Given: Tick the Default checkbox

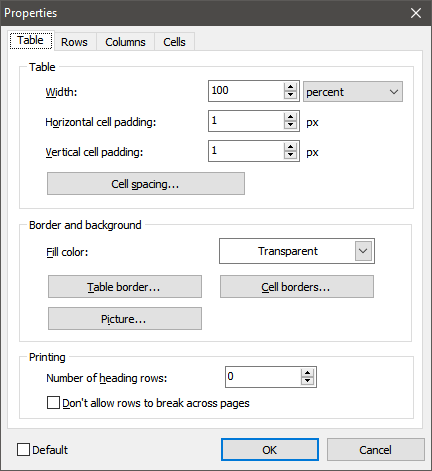Looking at the screenshot, I should pyautogui.click(x=23, y=450).
